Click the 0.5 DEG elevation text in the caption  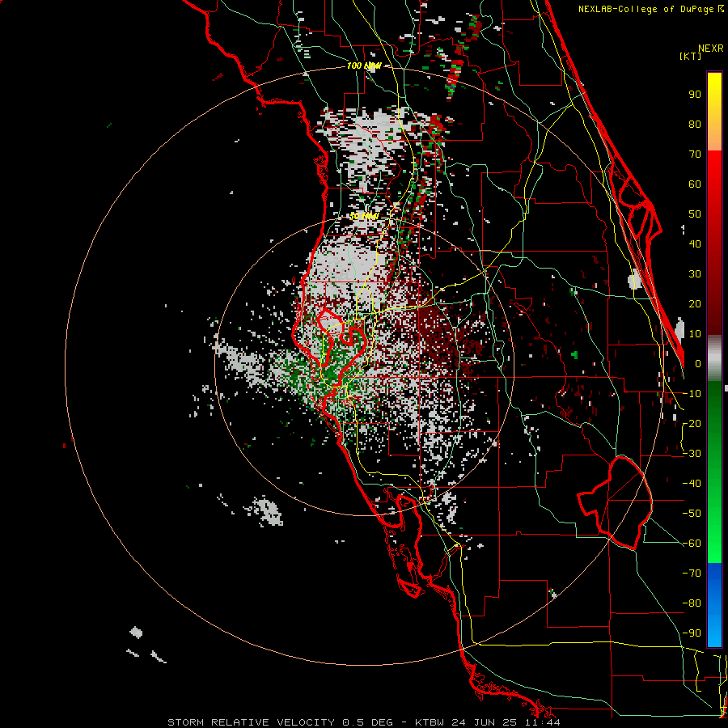tap(368, 722)
